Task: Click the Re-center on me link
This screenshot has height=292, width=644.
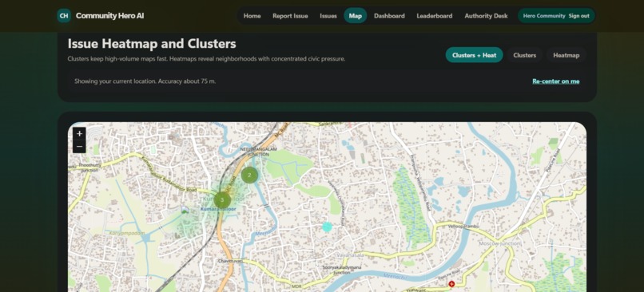Action: pos(555,81)
